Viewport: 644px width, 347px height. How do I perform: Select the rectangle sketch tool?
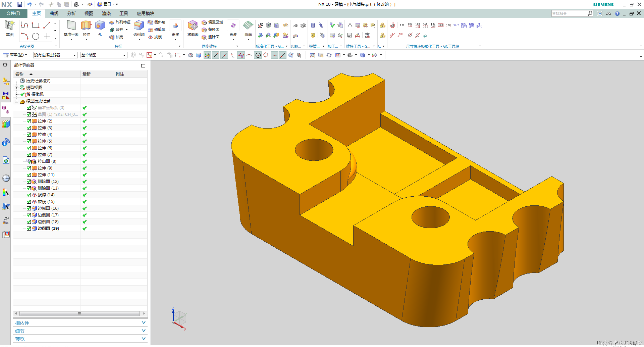coord(36,25)
